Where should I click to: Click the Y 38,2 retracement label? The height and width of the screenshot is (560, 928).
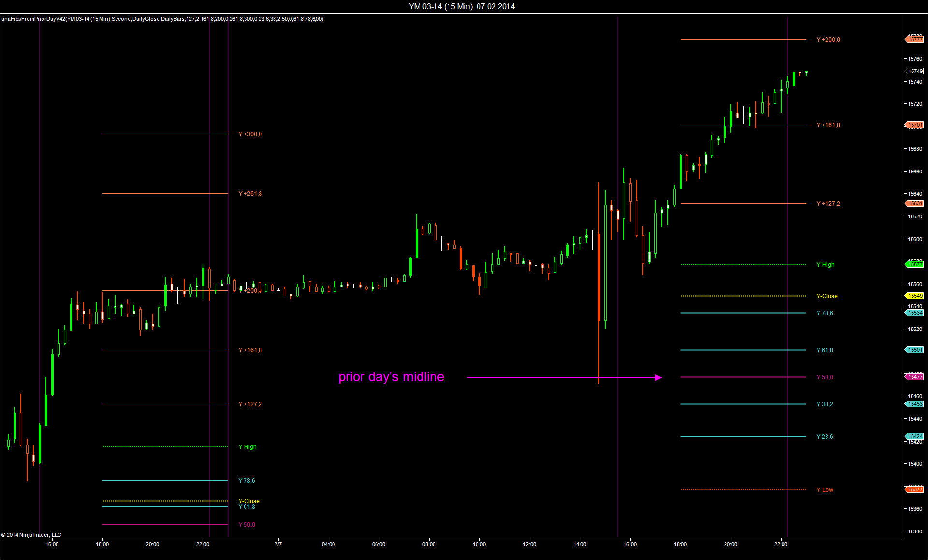point(825,404)
